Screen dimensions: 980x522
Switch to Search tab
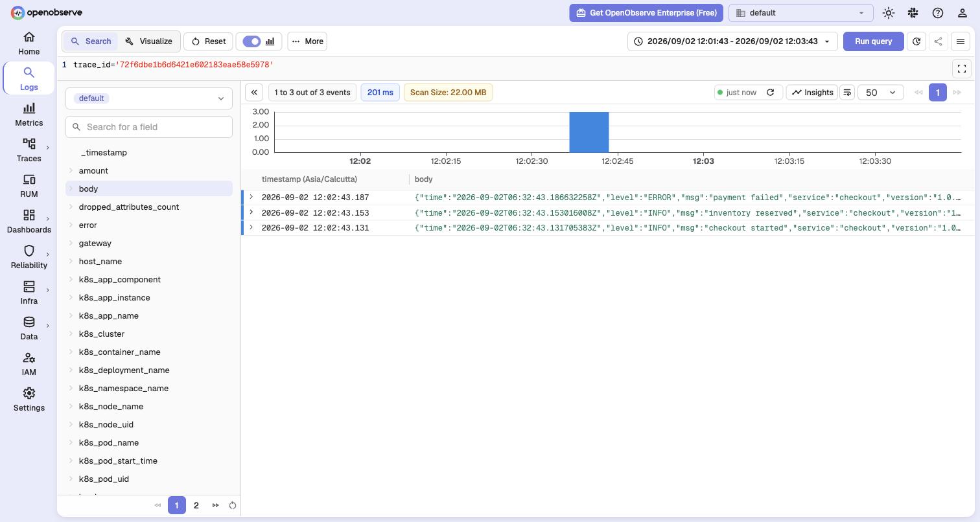tap(91, 41)
